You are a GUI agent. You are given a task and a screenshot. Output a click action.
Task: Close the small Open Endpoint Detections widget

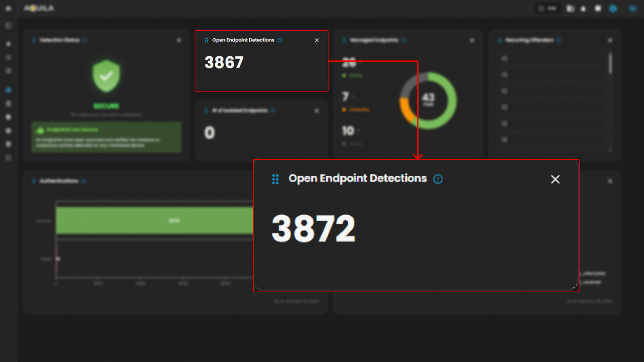coord(317,40)
